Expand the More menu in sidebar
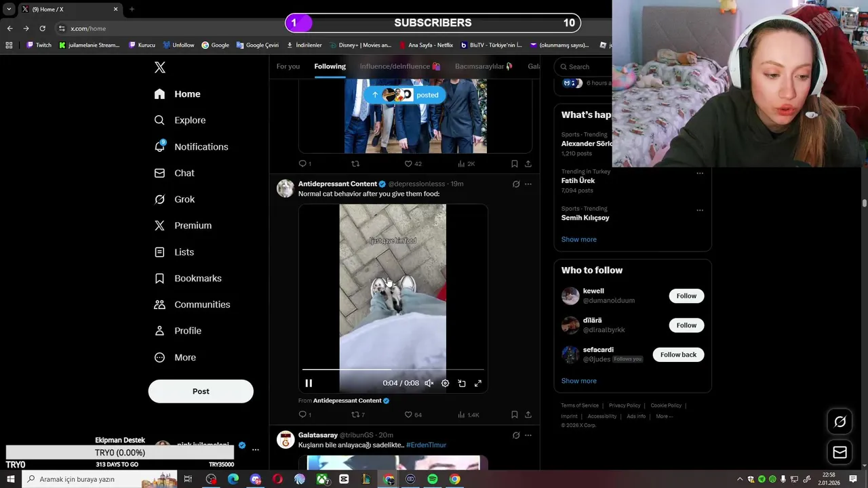The image size is (868, 488). (175, 357)
